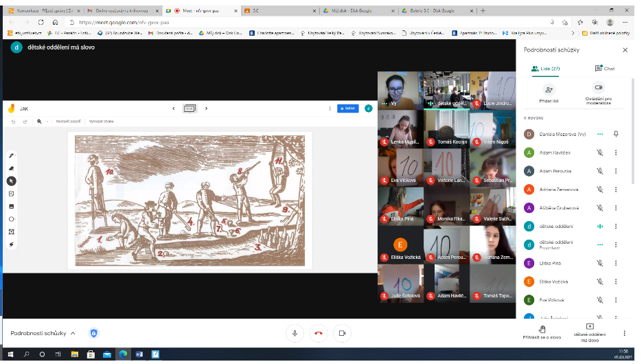Mute Eliška Plná in participant list

[599, 263]
